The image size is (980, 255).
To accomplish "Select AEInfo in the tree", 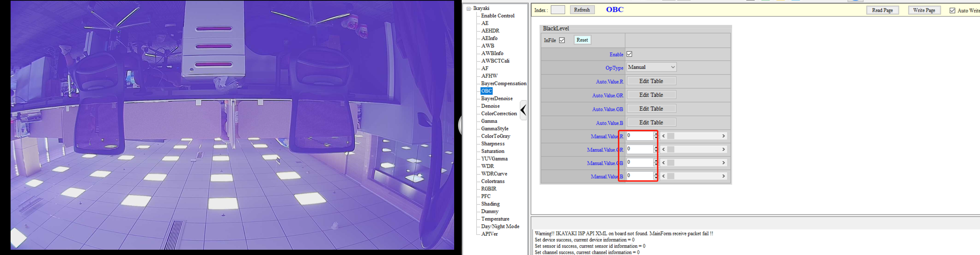I will click(489, 38).
